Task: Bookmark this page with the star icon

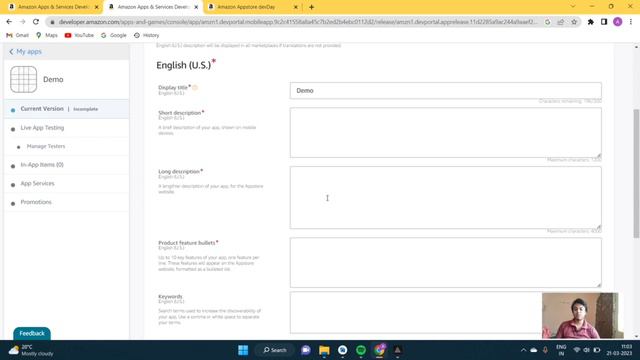Action: 574,22
